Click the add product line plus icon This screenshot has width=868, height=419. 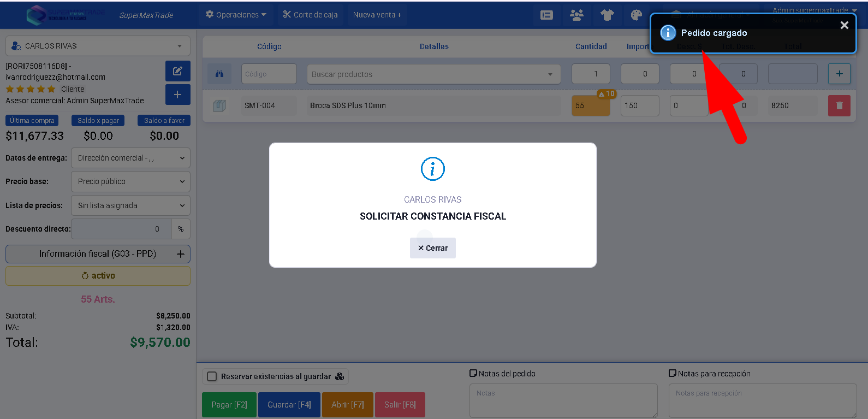839,74
